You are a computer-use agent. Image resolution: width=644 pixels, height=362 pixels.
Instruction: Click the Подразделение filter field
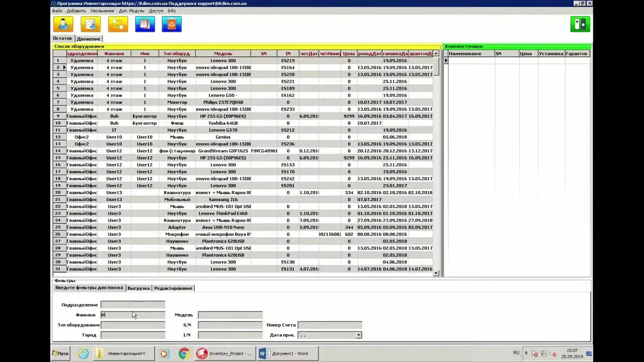pyautogui.click(x=133, y=305)
